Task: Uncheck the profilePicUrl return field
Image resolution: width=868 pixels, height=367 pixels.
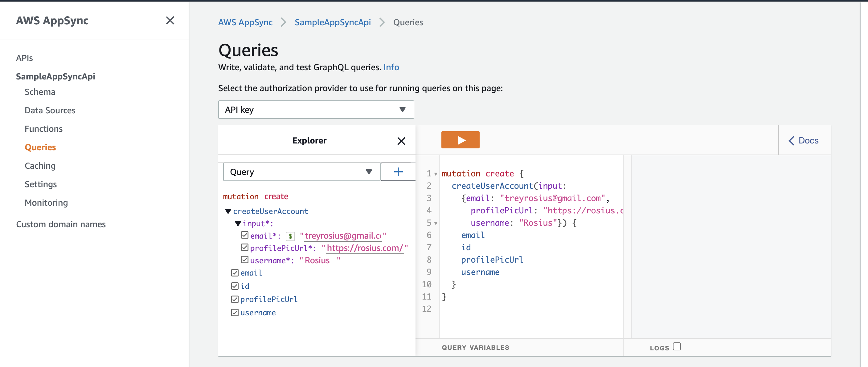Action: click(x=235, y=299)
